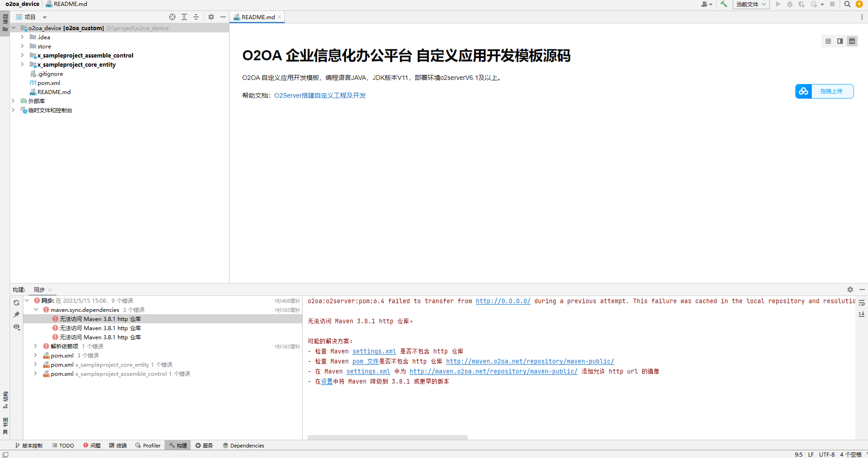
Task: Click UTF-8 encoding in status bar
Action: point(827,455)
